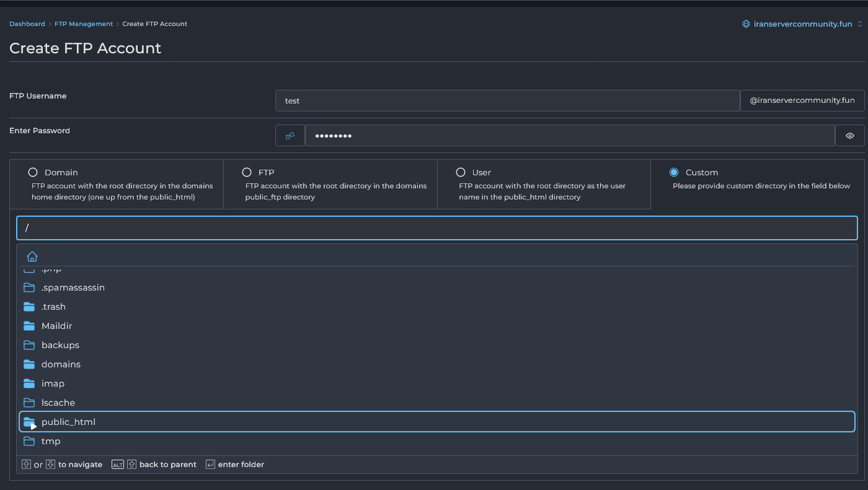
Task: Click the FTP Username input field
Action: [507, 100]
